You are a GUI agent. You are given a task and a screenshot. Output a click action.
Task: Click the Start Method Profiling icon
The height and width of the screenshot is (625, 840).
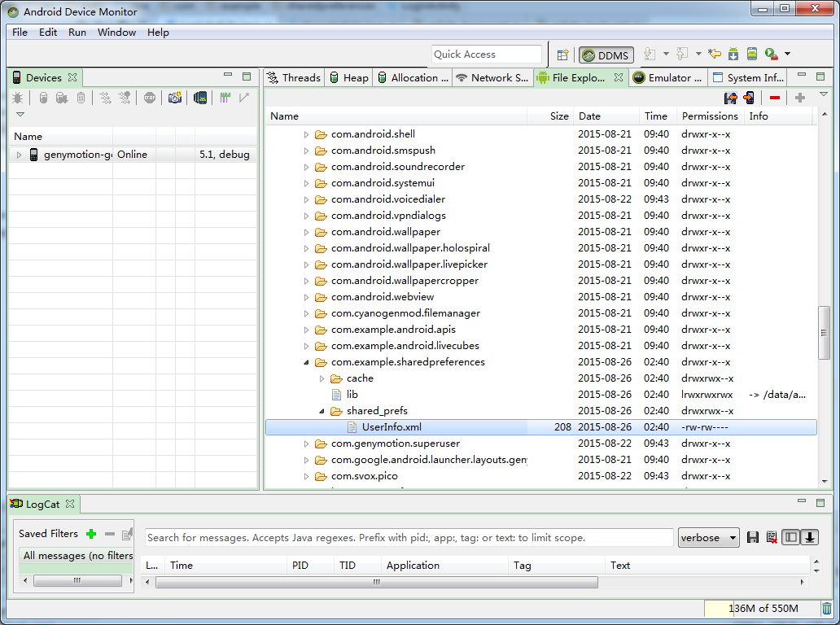[125, 98]
